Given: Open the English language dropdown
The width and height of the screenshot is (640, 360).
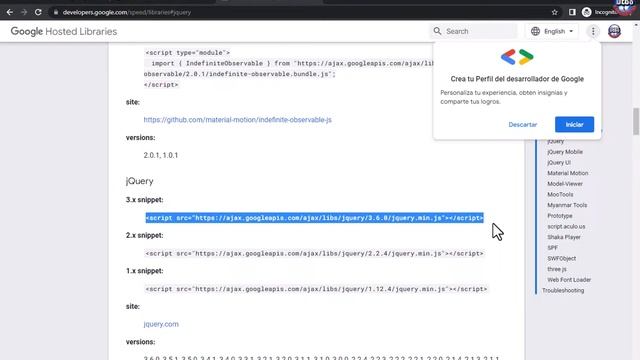Looking at the screenshot, I should point(552,31).
